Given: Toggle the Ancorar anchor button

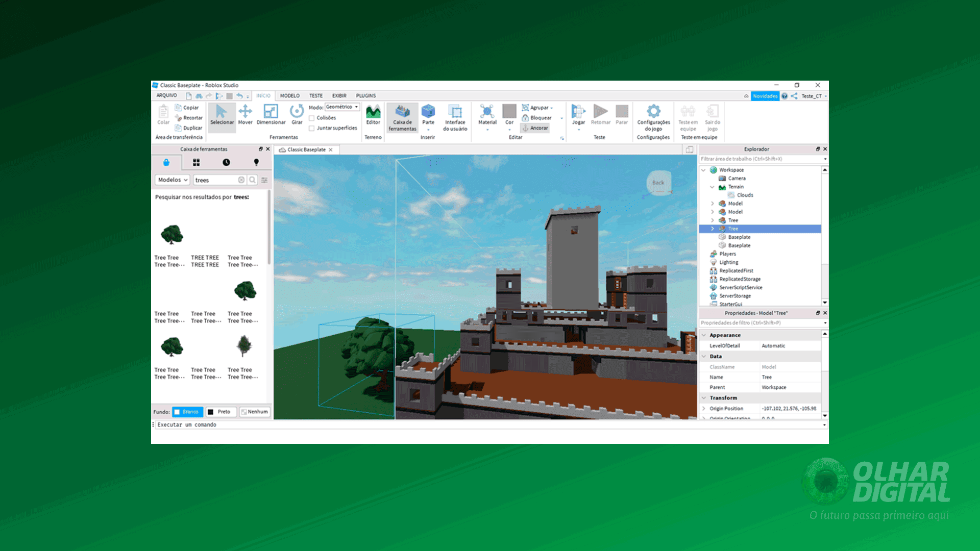Looking at the screenshot, I should point(535,128).
